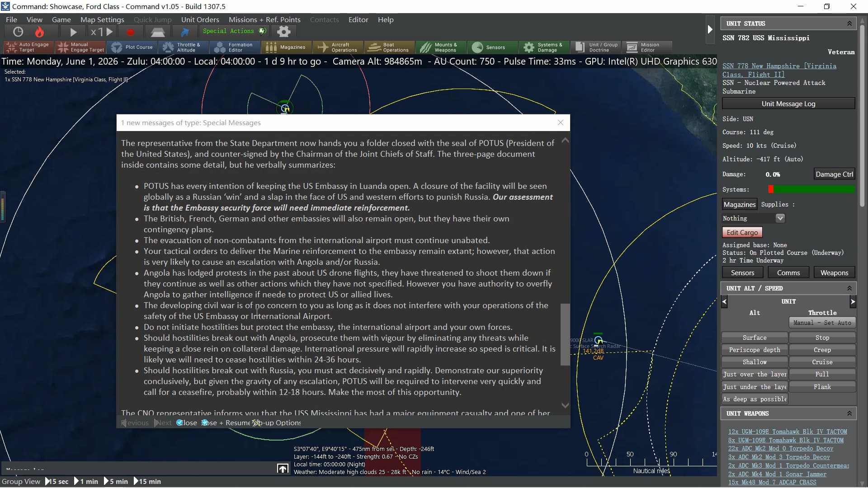Run 15 min time step
868x488 pixels.
coord(147,481)
